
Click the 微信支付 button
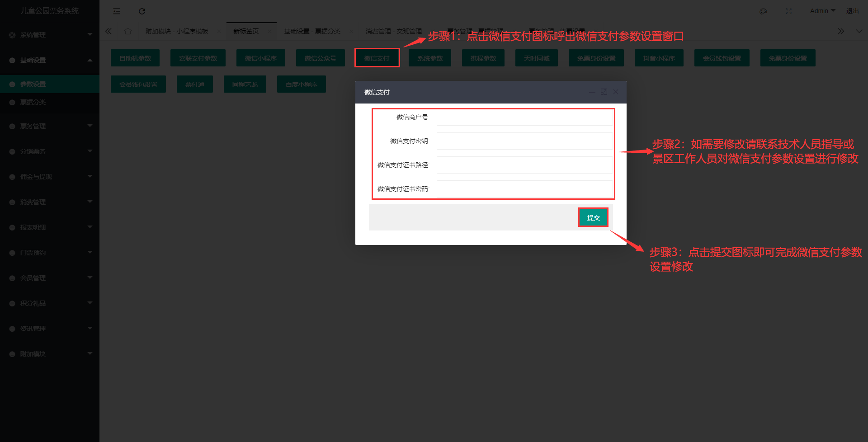coord(377,58)
